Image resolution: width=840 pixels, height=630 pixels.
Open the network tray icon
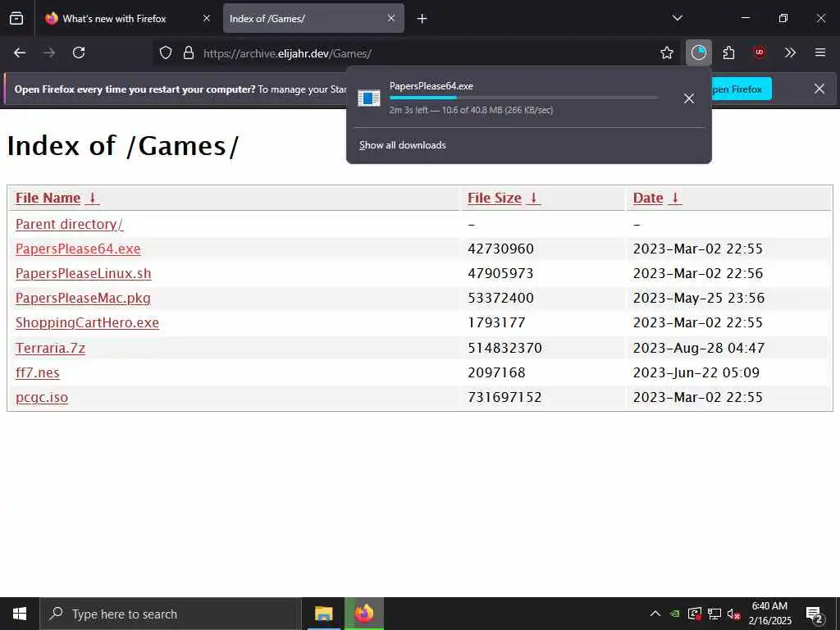click(x=714, y=614)
